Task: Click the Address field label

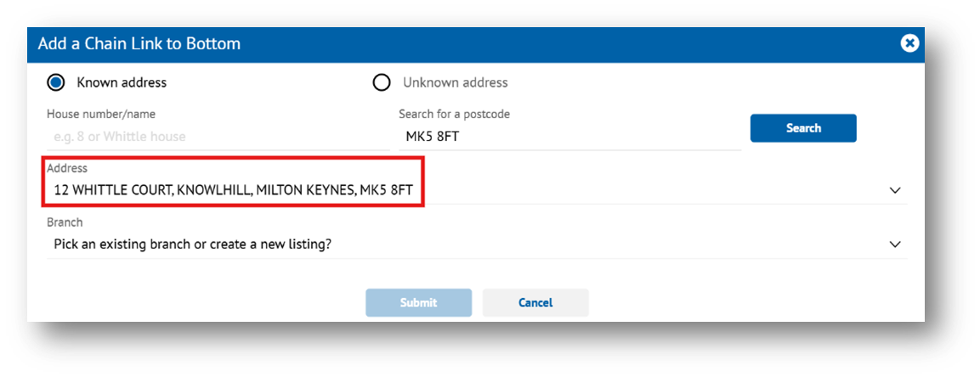Action: pos(67,168)
